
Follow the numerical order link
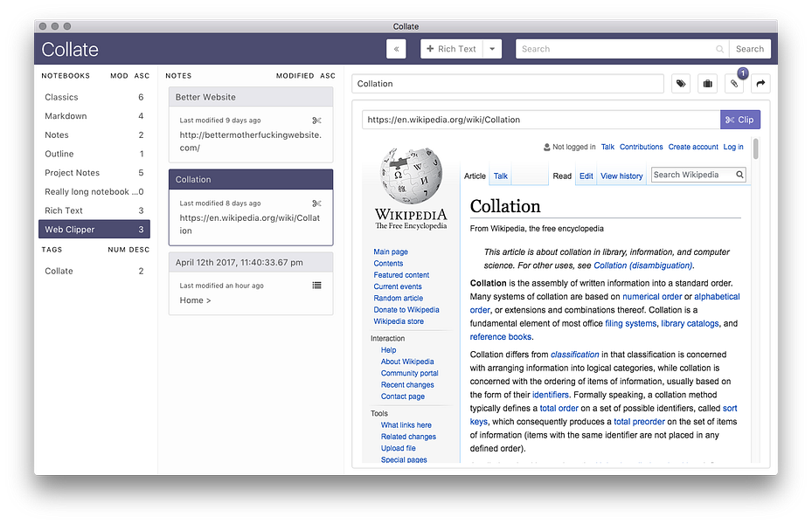coord(652,296)
